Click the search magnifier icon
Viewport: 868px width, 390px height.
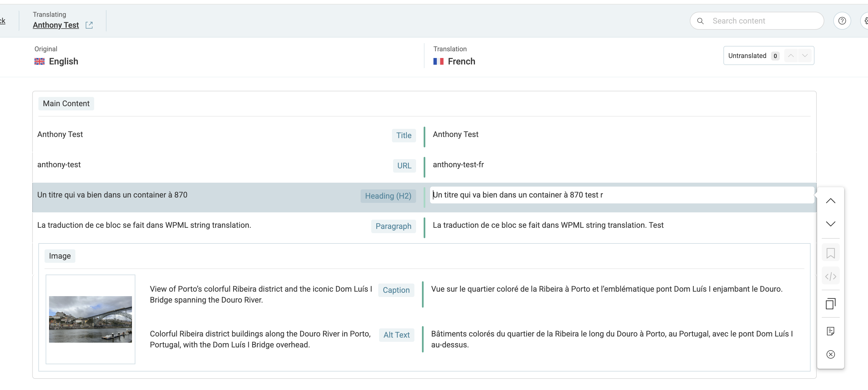coord(700,21)
